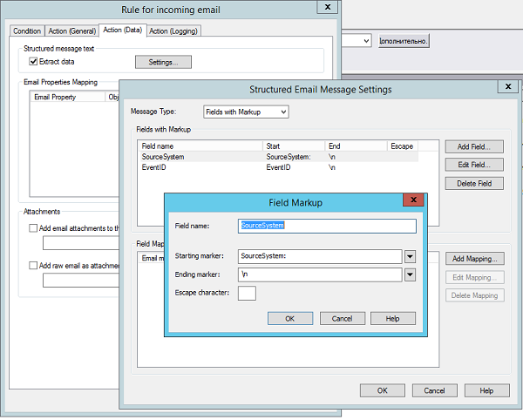The image size is (523, 420).
Task: Click the Field name column header
Action: click(x=200, y=146)
